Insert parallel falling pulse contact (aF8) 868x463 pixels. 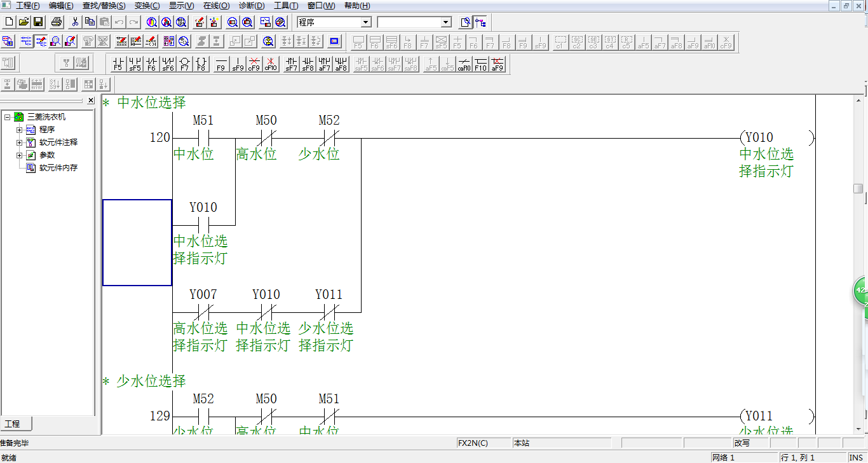tap(341, 64)
